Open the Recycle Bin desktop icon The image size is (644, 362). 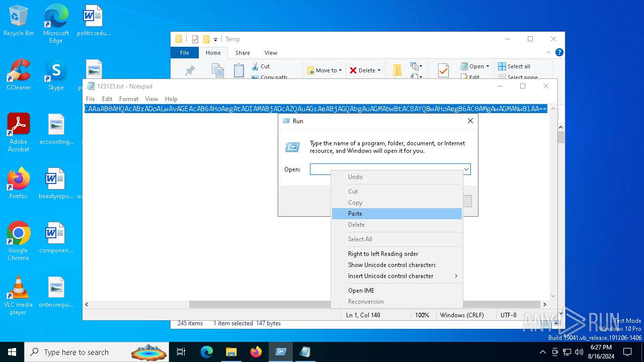tap(19, 21)
